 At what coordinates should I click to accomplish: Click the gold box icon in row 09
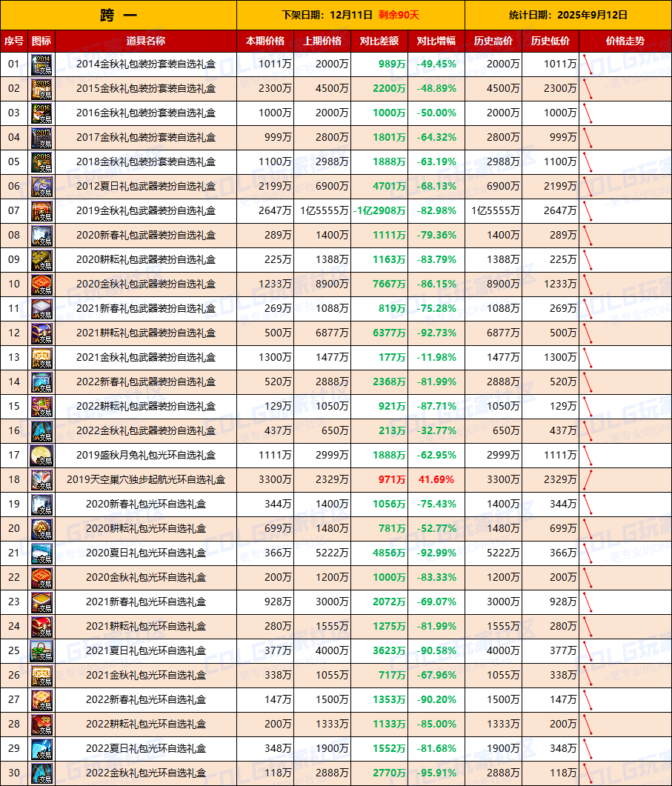coord(41,260)
